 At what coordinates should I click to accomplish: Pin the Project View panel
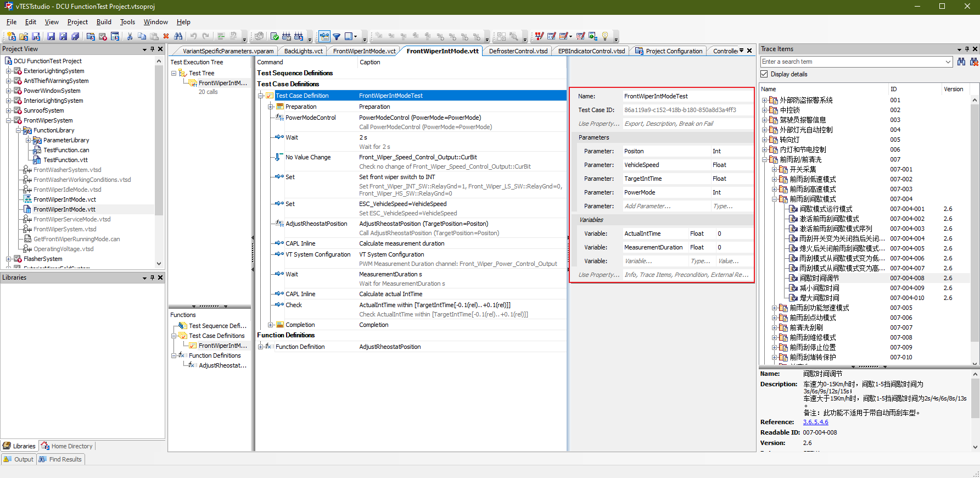click(x=153, y=49)
